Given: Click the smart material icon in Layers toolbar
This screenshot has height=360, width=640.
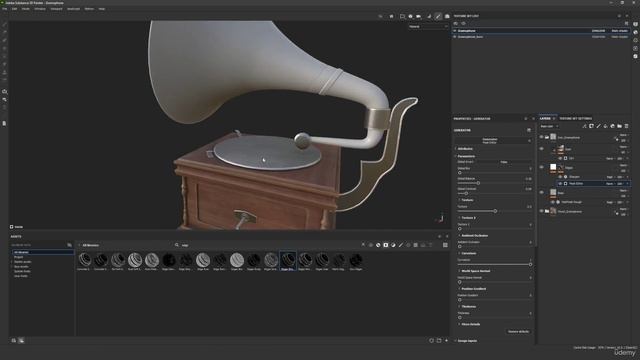Looking at the screenshot, I should click(613, 126).
